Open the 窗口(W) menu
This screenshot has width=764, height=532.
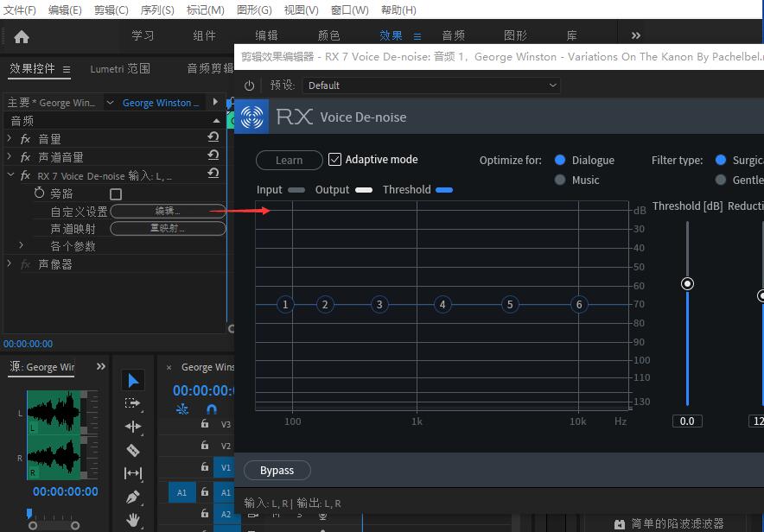(349, 9)
